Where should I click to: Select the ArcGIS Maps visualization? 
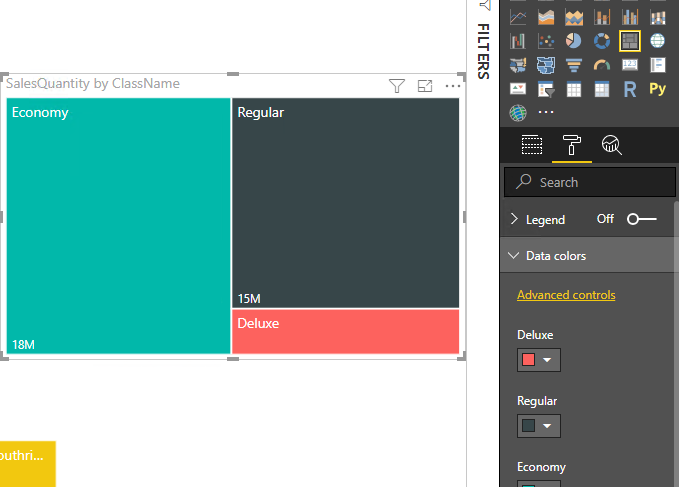[x=518, y=113]
